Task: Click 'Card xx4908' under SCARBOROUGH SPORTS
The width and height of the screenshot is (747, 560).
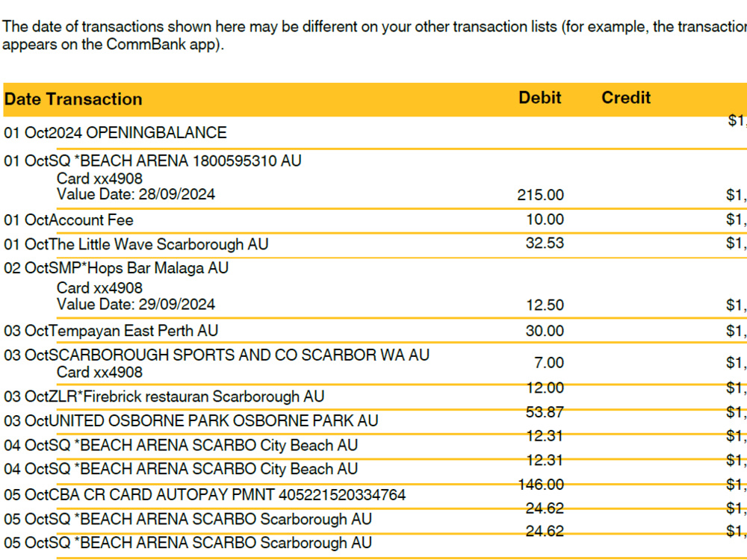Action: (x=99, y=373)
